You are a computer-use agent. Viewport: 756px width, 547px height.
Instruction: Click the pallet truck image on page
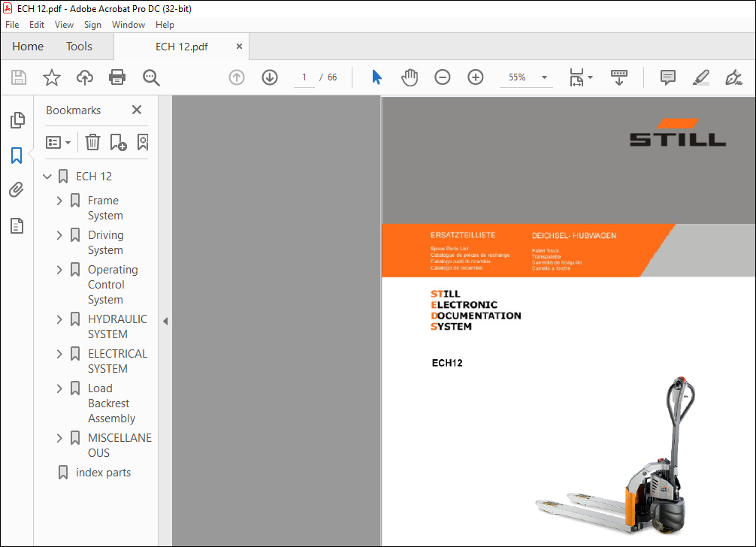[x=617, y=455]
